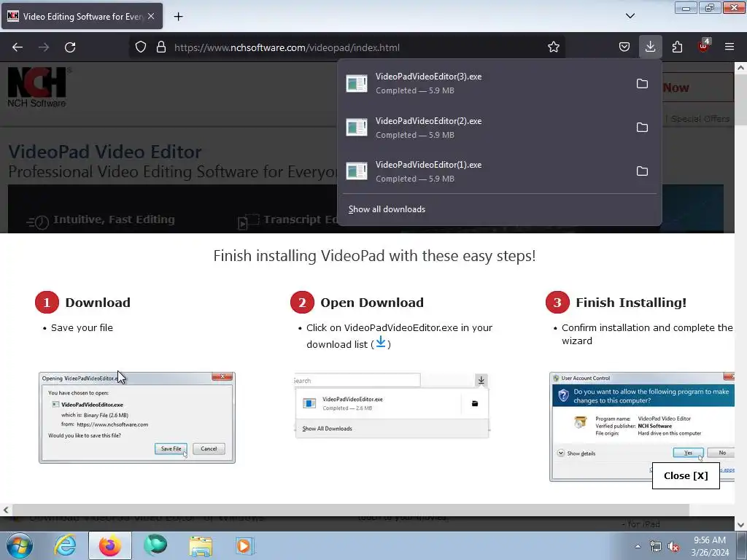
Task: Click the Firefox taskbar icon
Action: point(109,545)
